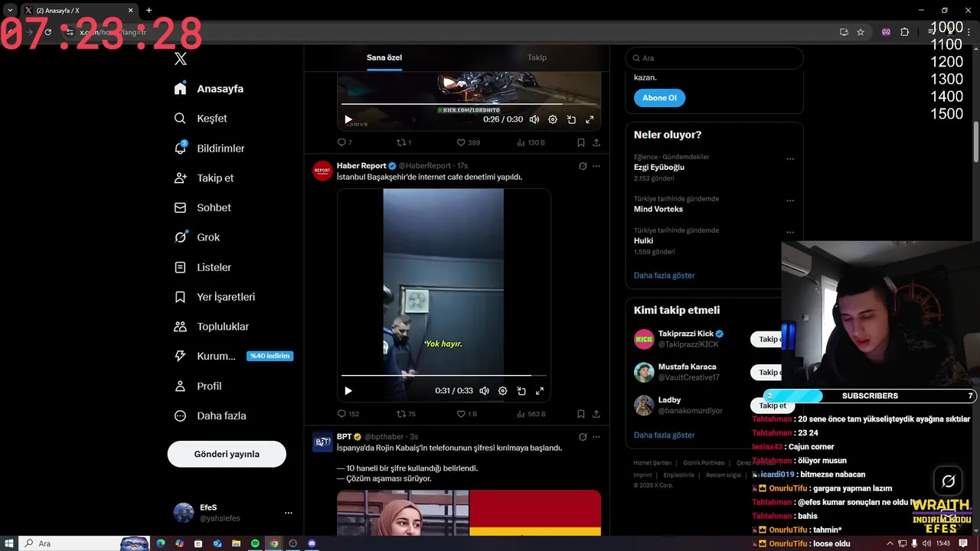The height and width of the screenshot is (551, 980).
Task: Show more trends under Neler oluyor
Action: (x=664, y=275)
